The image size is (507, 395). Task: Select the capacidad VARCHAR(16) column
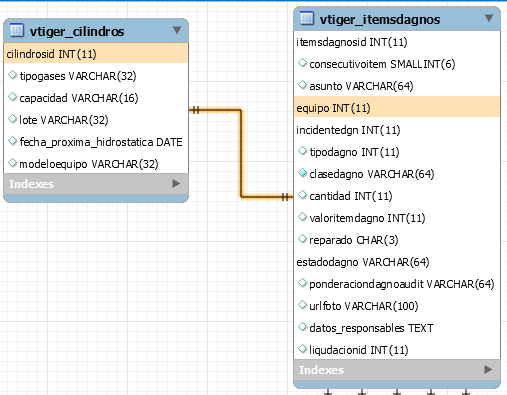(96, 98)
